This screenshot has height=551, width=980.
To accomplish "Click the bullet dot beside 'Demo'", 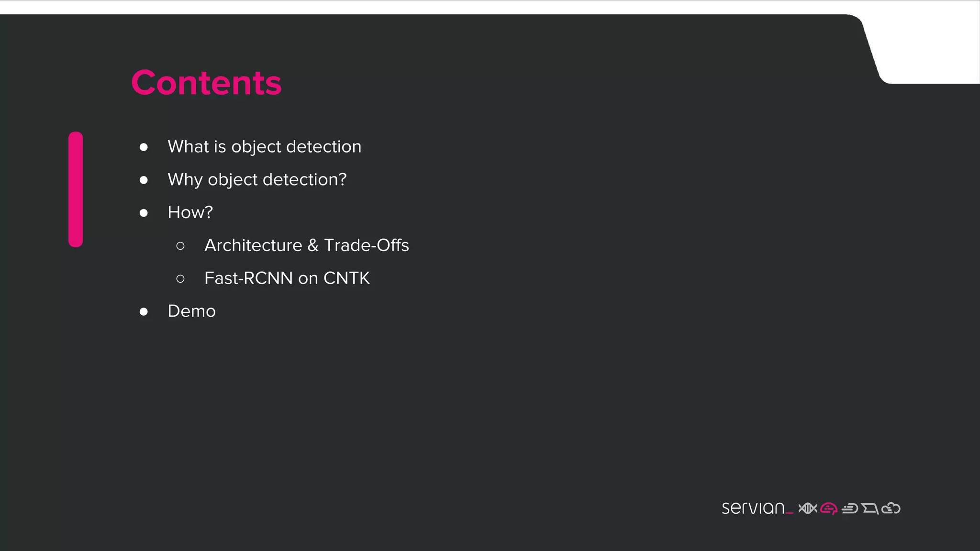I will (x=144, y=312).
